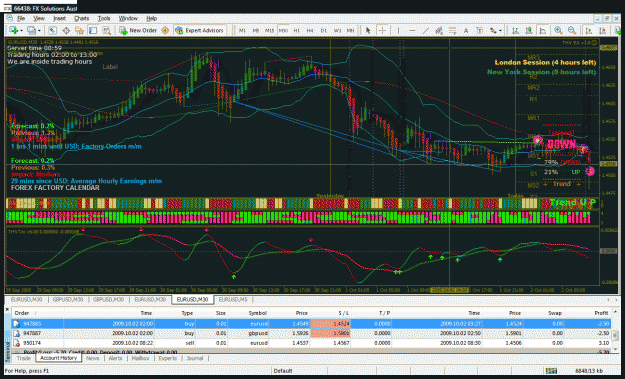
Task: Show the Navigator folder-star icon
Action: point(79,30)
